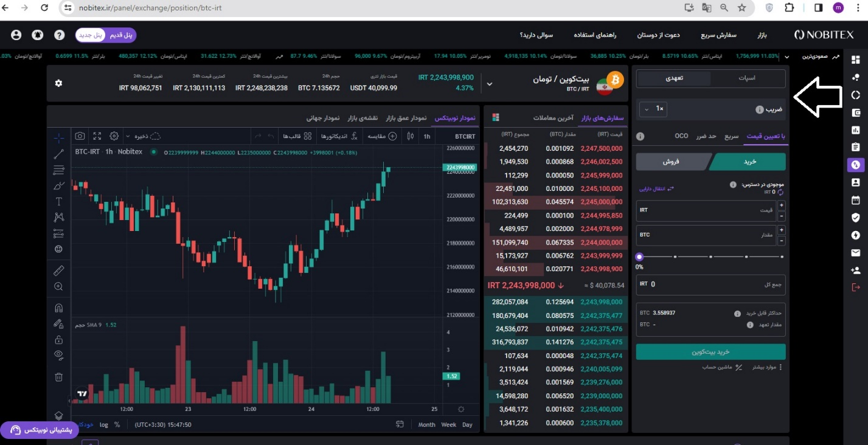Click the notification bell icon

(37, 35)
